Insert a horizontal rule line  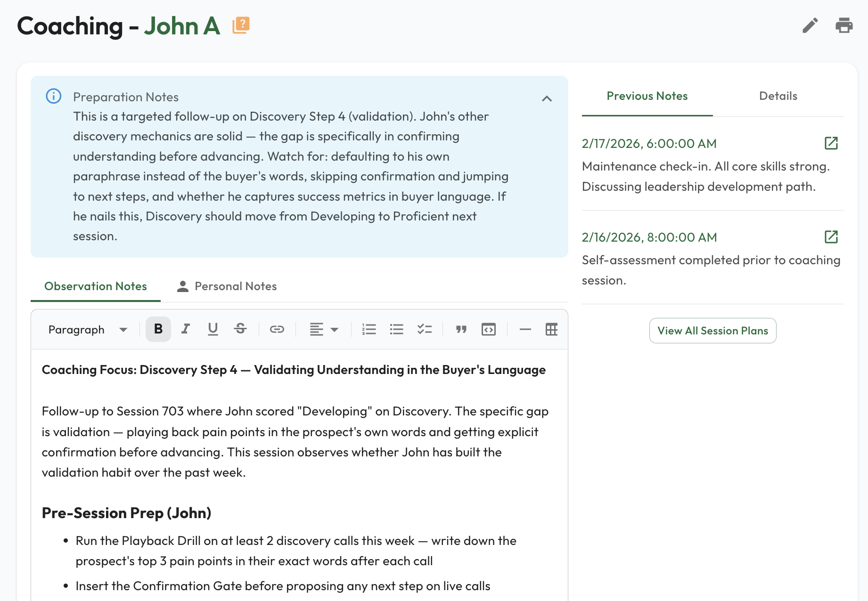point(525,329)
